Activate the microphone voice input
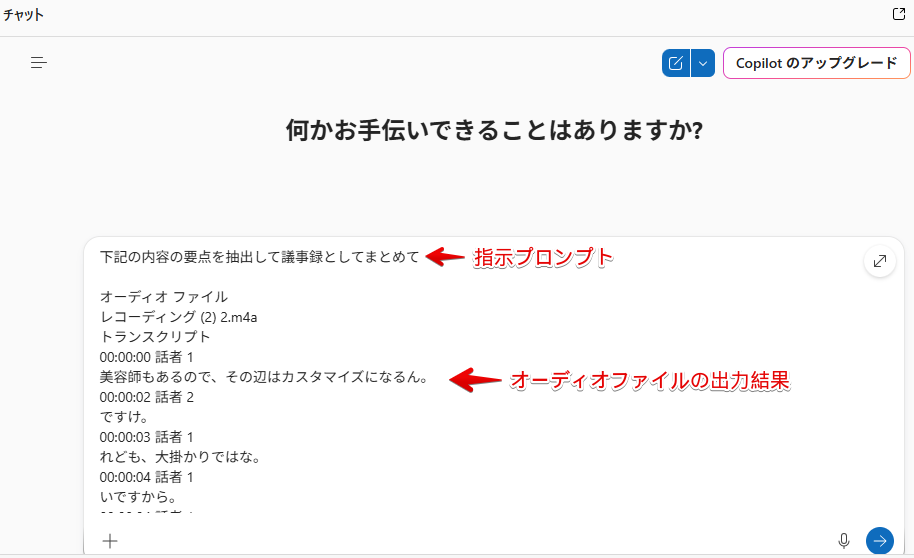 click(844, 541)
